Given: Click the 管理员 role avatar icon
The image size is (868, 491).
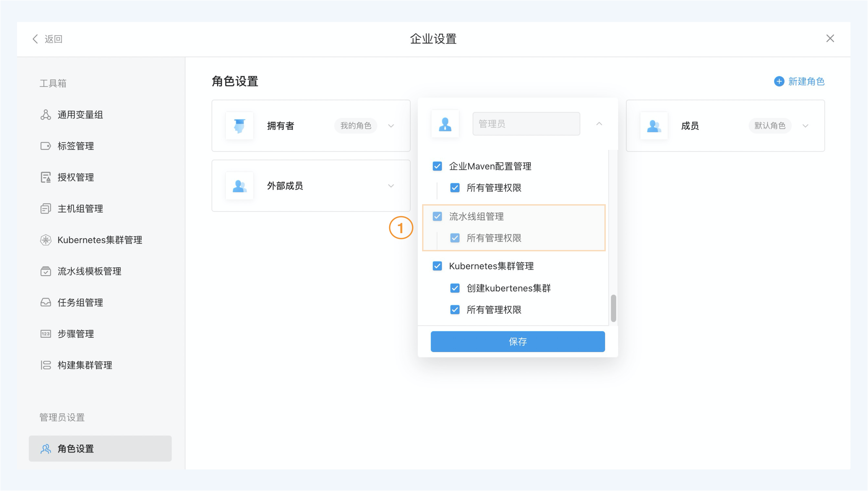Looking at the screenshot, I should coord(445,124).
